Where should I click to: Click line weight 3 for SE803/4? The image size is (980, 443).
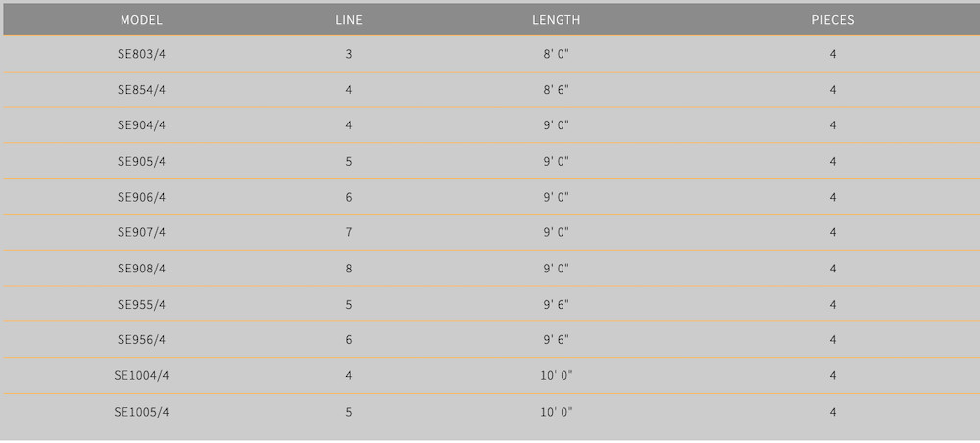click(349, 54)
